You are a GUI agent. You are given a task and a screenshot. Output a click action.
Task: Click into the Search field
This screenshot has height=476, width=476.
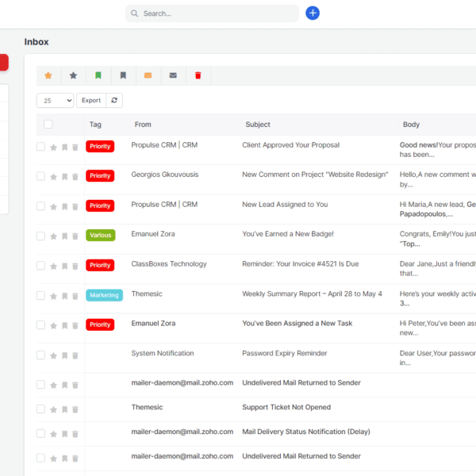point(212,13)
